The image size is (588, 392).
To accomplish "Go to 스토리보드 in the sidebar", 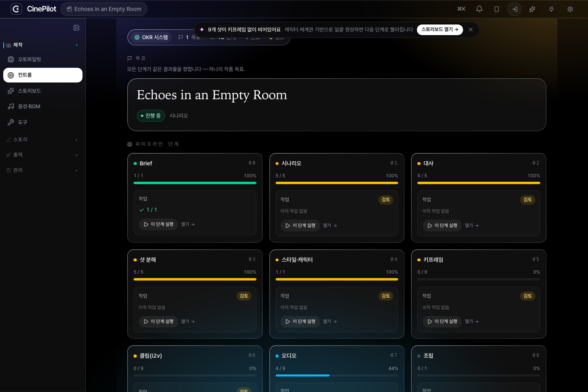I will (x=43, y=91).
